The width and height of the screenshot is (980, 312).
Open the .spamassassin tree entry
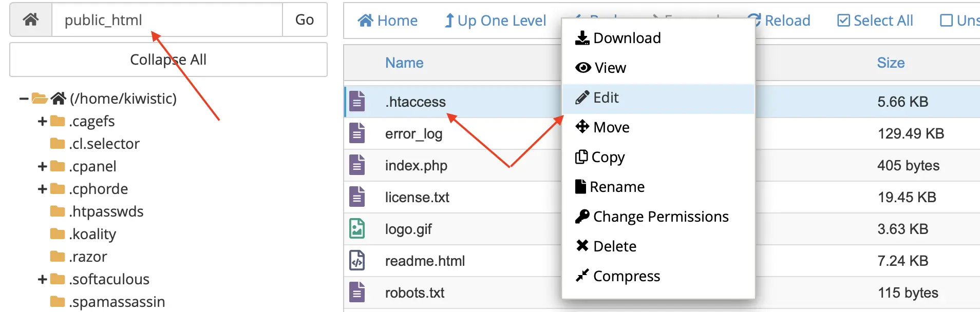[x=117, y=302]
